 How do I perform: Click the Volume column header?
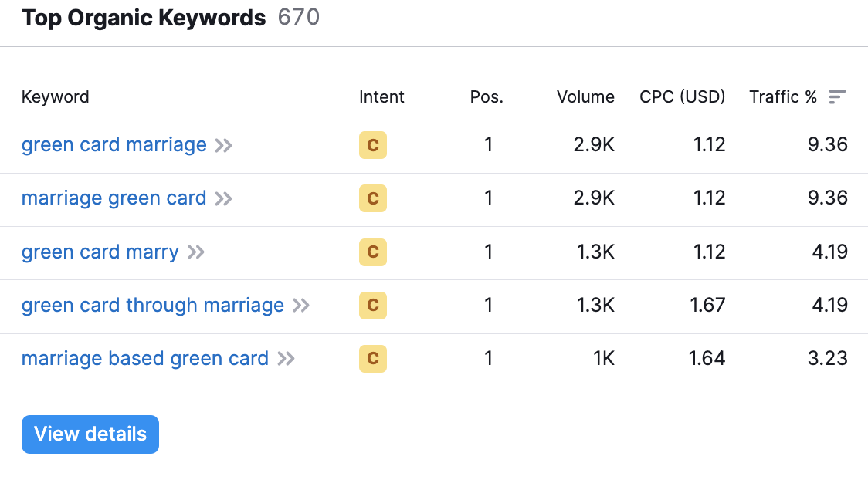[585, 96]
